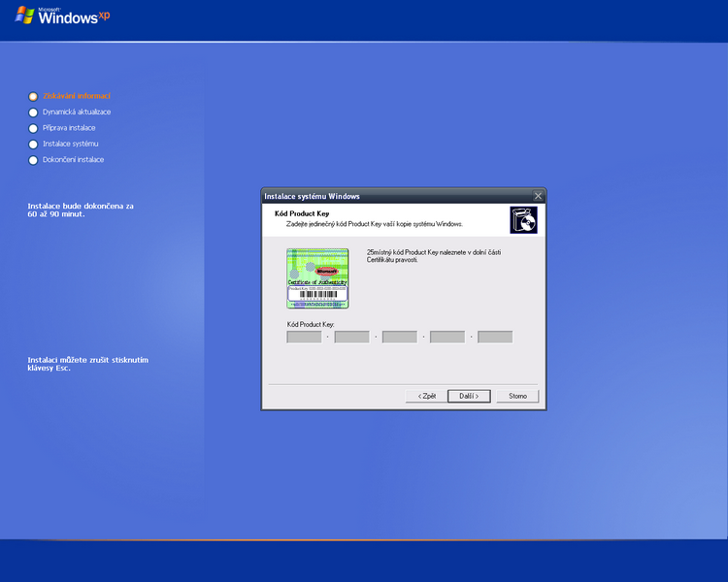Select the Získávání informací step bullet
Image resolution: width=728 pixels, height=582 pixels.
[33, 97]
